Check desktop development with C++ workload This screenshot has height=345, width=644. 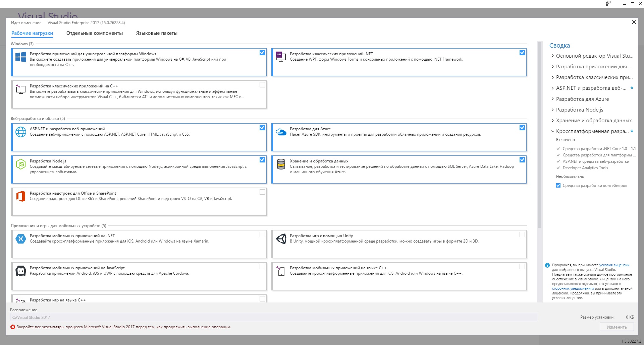[x=262, y=85]
